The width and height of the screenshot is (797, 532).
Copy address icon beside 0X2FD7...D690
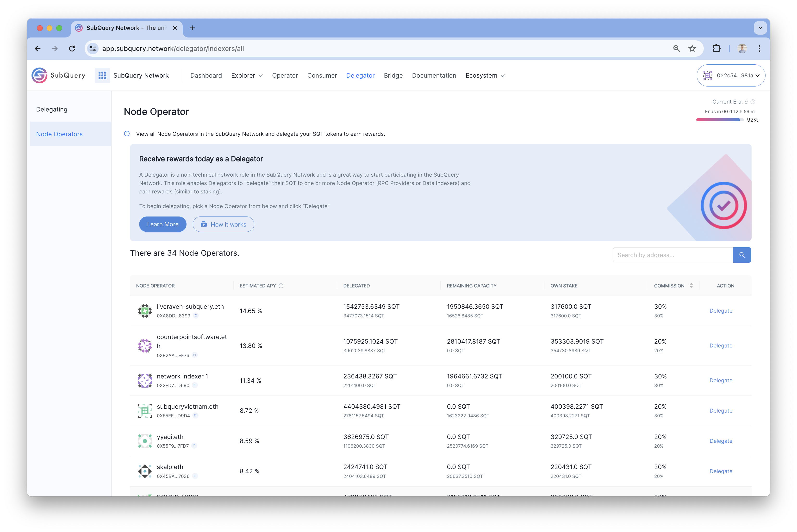[195, 385]
